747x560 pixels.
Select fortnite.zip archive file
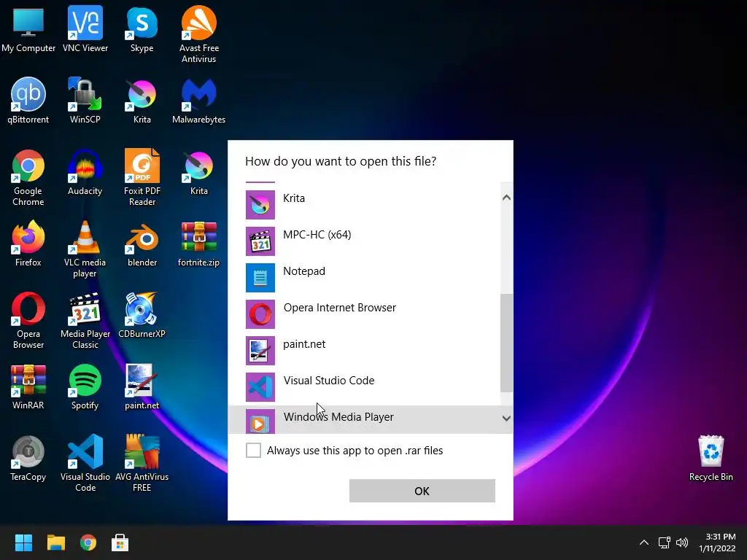[198, 244]
